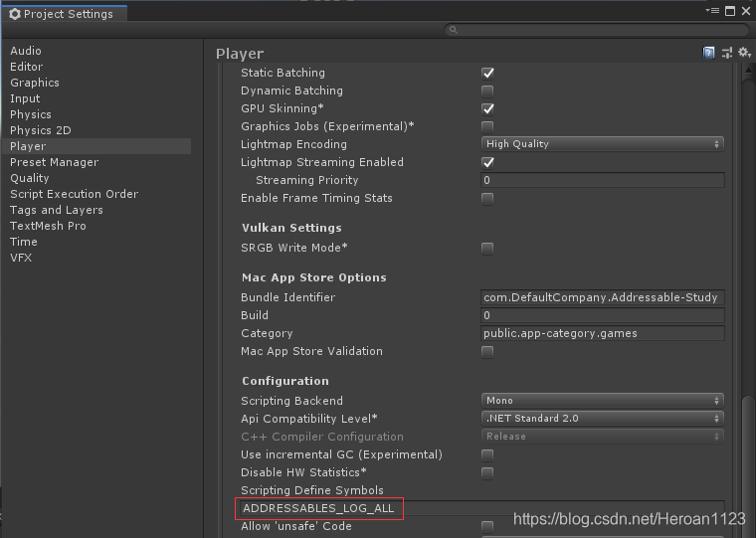Toggle Disable HW Statistics checkbox
The image size is (756, 538).
click(487, 473)
